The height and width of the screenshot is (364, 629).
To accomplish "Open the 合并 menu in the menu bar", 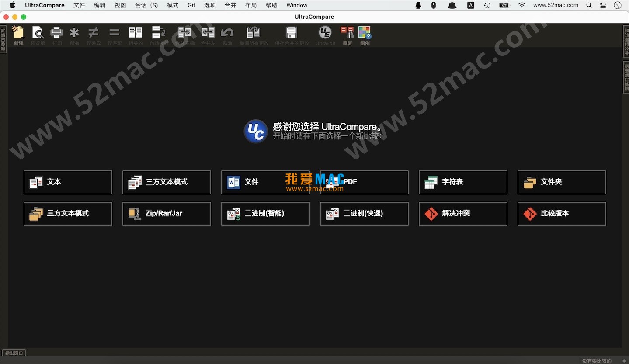I will (x=230, y=5).
